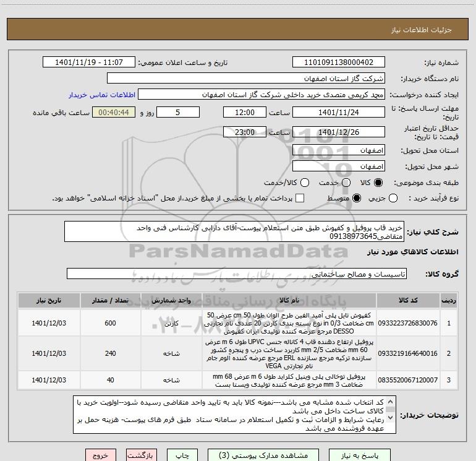Click the تاریخ نیاز column header
The height and width of the screenshot is (461, 476).
pos(49,300)
